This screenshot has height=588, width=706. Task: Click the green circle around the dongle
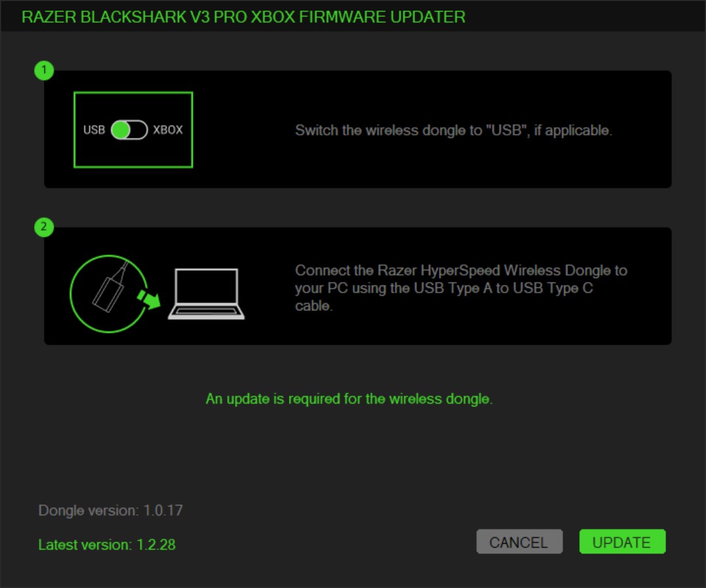109,294
